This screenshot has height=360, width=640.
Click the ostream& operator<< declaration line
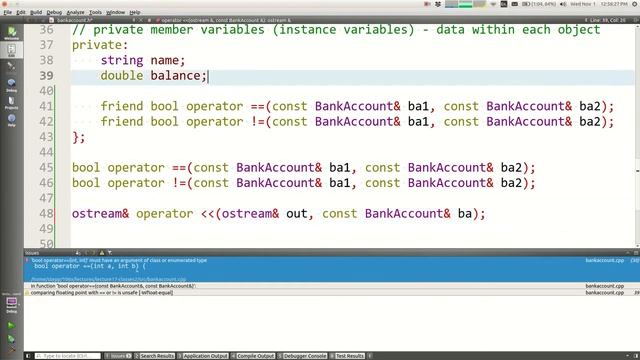pos(279,213)
